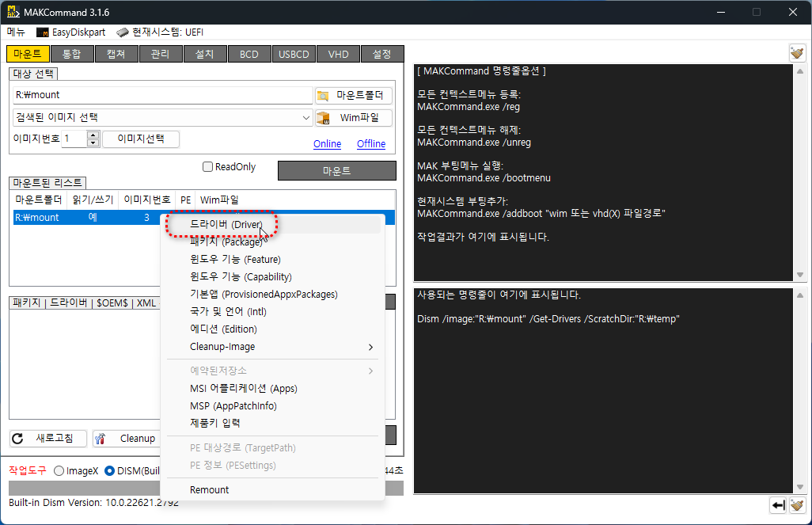The width and height of the screenshot is (812, 525).
Task: Click the left arrow icon at bottom right
Action: pos(778,504)
